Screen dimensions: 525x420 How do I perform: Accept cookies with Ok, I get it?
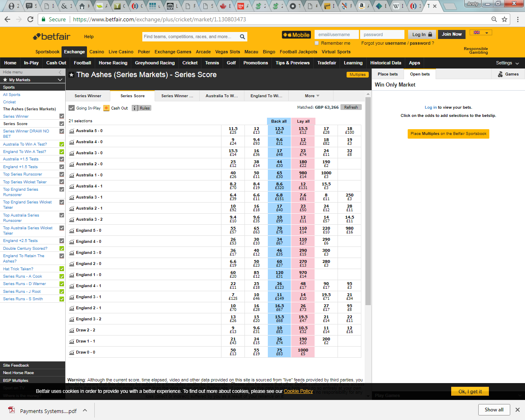[x=470, y=391]
